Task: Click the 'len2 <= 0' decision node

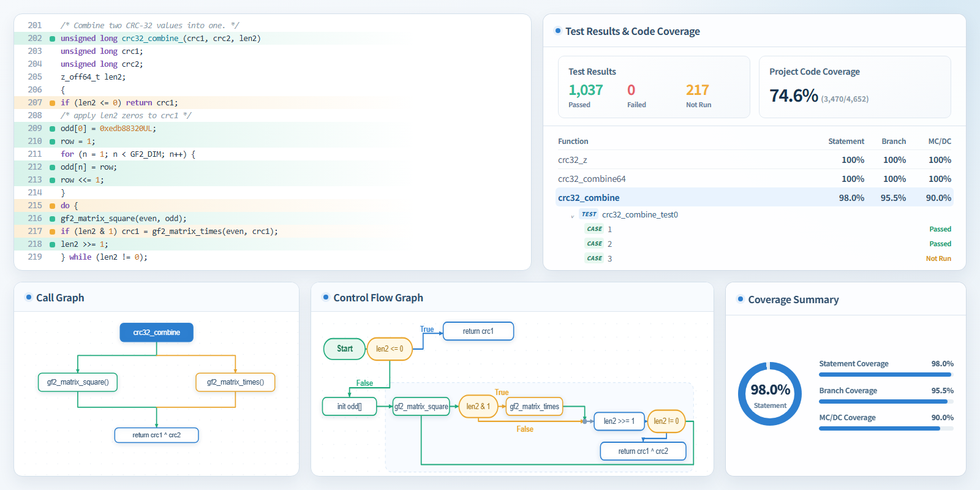Action: 390,349
